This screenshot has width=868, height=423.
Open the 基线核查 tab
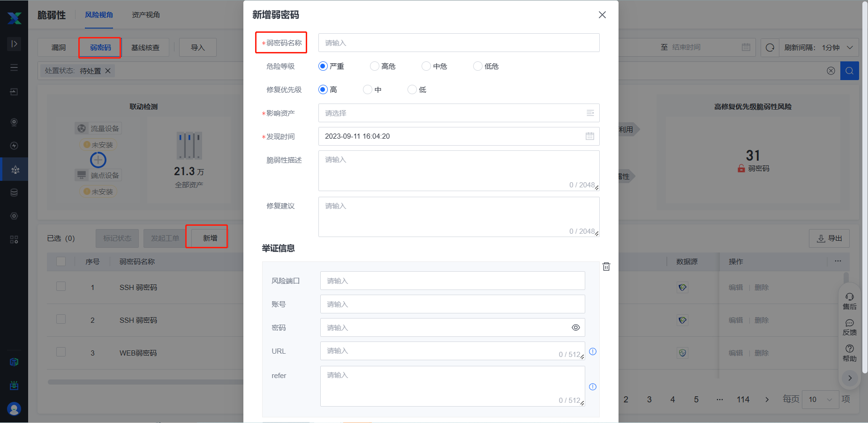tap(145, 48)
